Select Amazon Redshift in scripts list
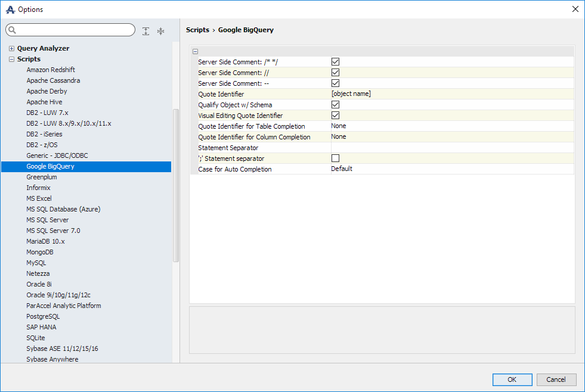The height and width of the screenshot is (392, 585). tap(51, 70)
